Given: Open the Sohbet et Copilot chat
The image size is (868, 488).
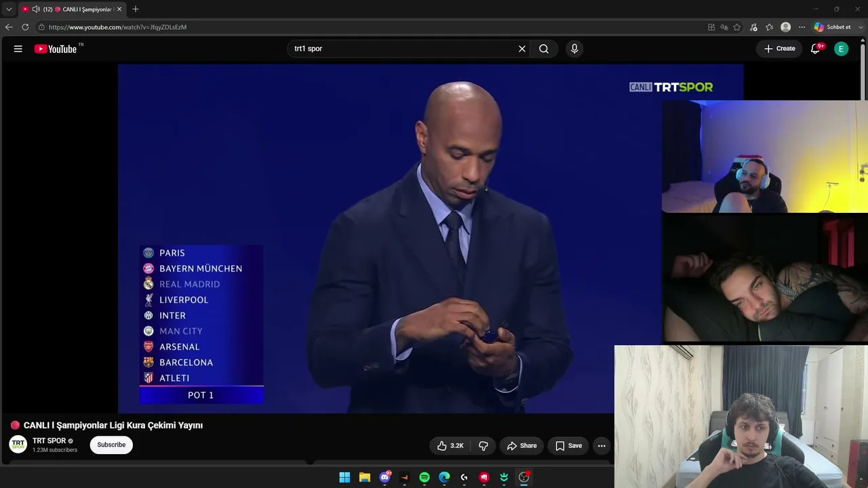Looking at the screenshot, I should [833, 27].
